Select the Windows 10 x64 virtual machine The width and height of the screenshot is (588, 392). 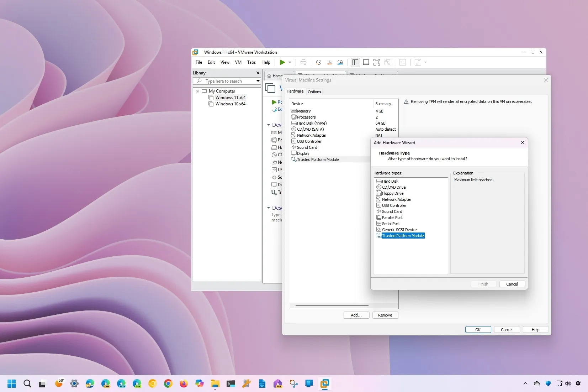coord(231,104)
